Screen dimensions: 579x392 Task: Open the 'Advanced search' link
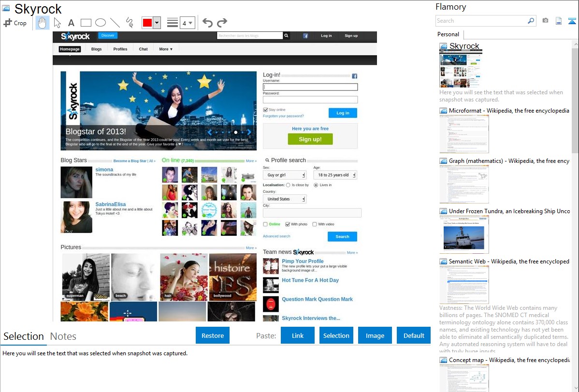click(276, 236)
